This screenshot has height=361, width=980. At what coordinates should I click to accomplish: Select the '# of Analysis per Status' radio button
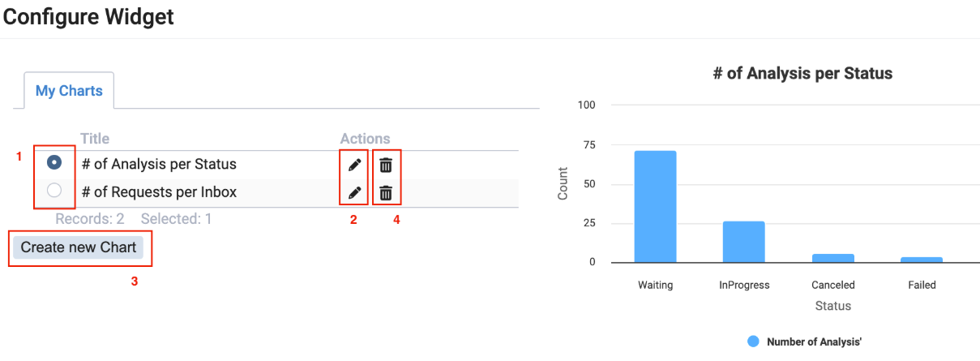54,163
